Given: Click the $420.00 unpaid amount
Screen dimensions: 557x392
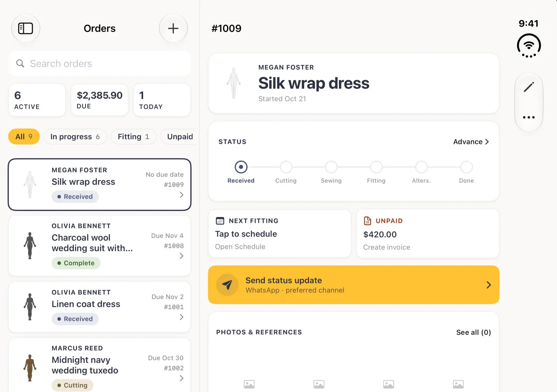Looking at the screenshot, I should point(380,235).
